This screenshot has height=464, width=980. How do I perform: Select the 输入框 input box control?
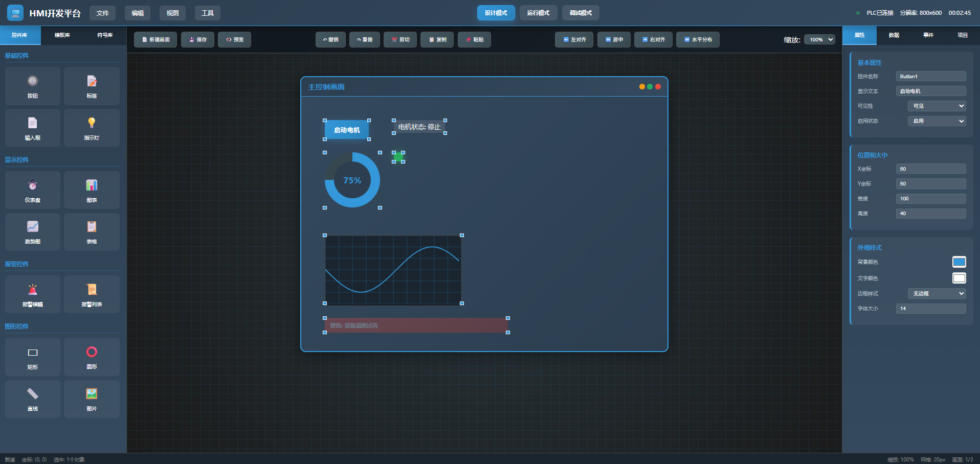33,128
